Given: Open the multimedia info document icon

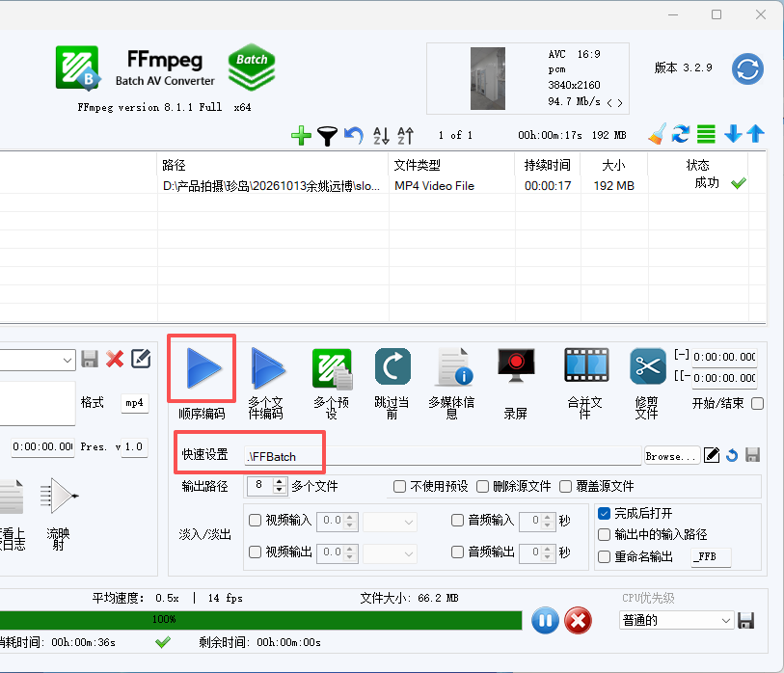Looking at the screenshot, I should coord(454,367).
